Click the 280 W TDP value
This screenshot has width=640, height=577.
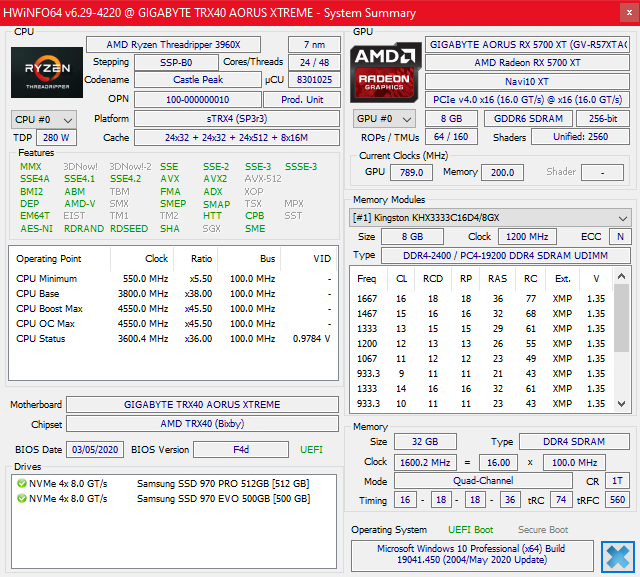click(x=56, y=138)
